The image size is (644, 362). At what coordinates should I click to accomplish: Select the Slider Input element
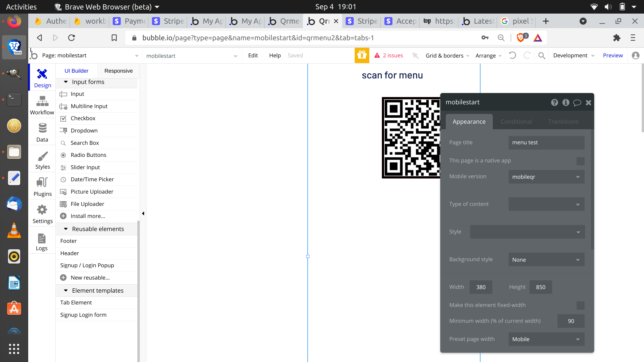(x=85, y=167)
